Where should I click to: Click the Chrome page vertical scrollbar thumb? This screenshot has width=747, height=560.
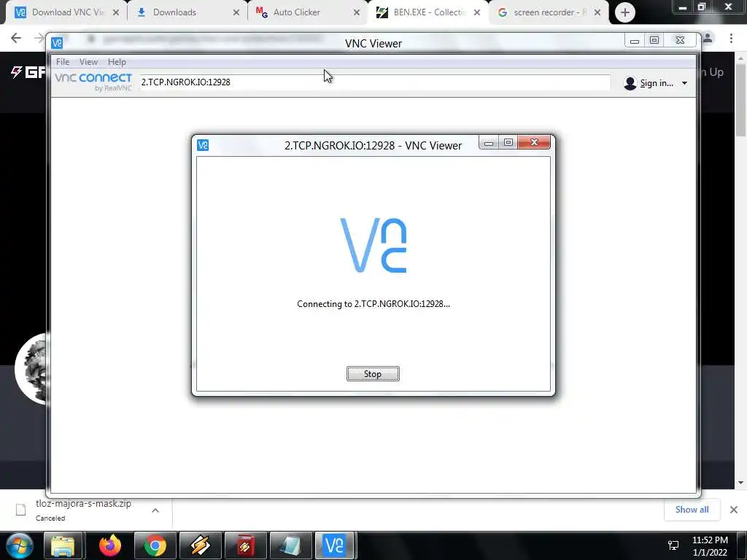[x=740, y=100]
